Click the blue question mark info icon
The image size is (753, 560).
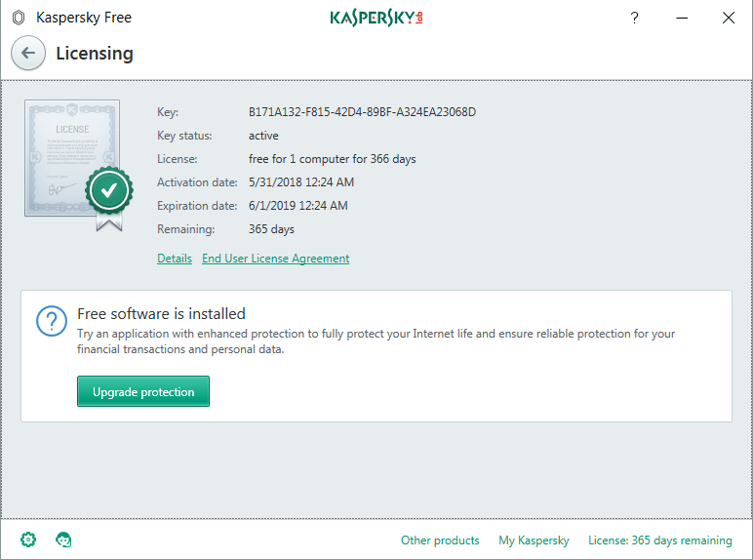pos(52,321)
